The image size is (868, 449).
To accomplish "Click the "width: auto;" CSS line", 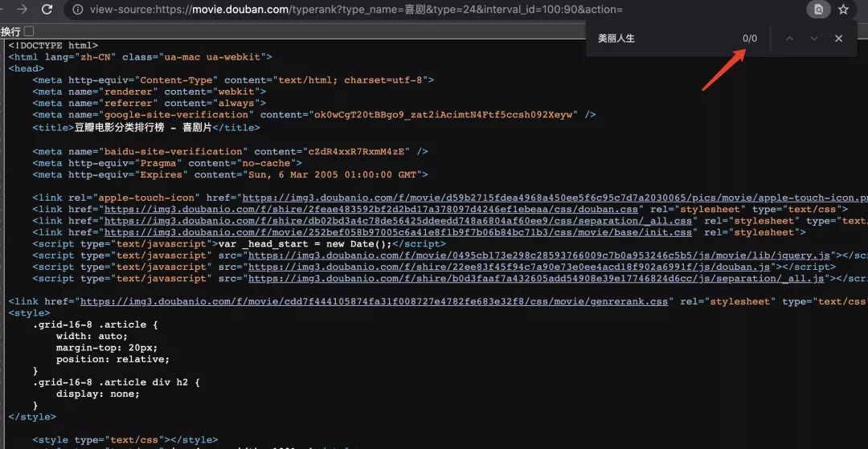I will click(x=92, y=337).
